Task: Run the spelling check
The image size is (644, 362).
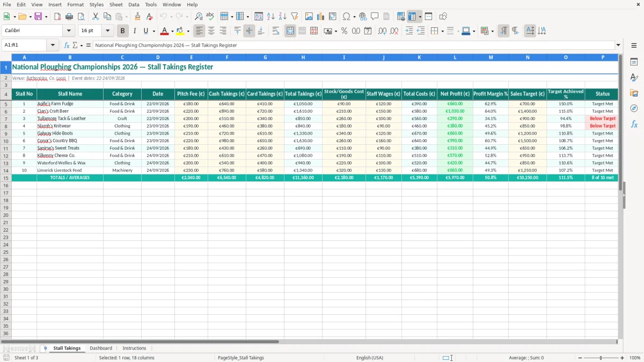Action: click(210, 17)
